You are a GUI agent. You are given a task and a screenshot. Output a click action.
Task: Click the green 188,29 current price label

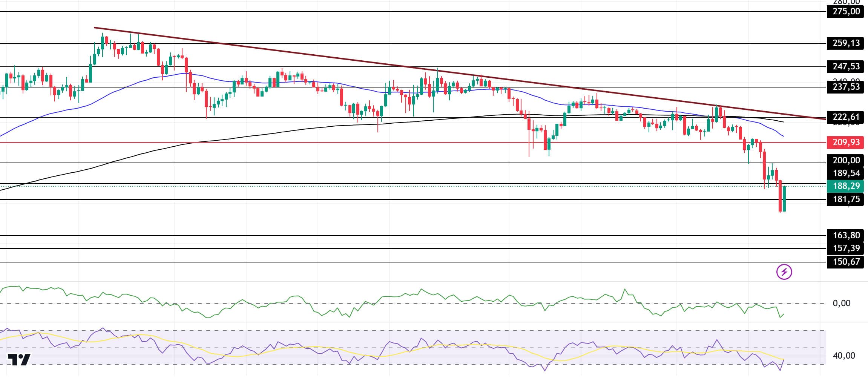(x=845, y=186)
